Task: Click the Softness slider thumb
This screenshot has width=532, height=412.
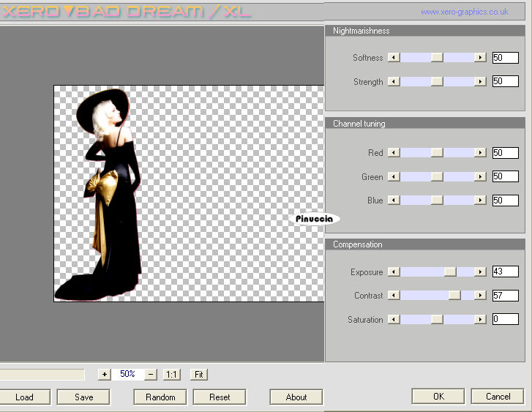Action: pyautogui.click(x=437, y=57)
